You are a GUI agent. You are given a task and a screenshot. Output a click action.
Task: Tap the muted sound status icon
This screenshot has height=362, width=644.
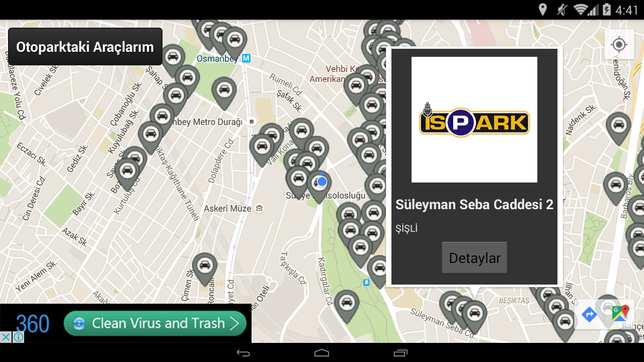(561, 10)
